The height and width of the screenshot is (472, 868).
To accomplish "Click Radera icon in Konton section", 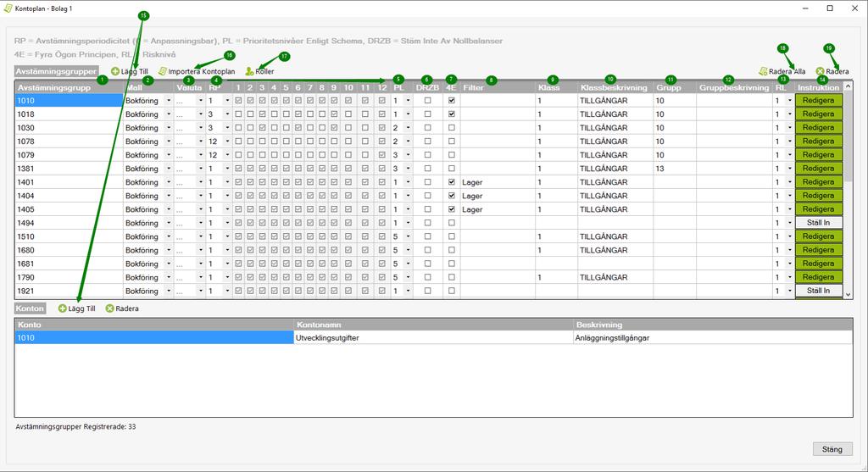I will [109, 308].
